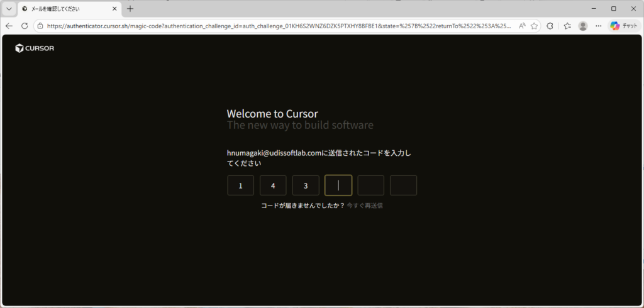Click the last empty code digit box
This screenshot has width=644, height=308.
[x=403, y=185]
